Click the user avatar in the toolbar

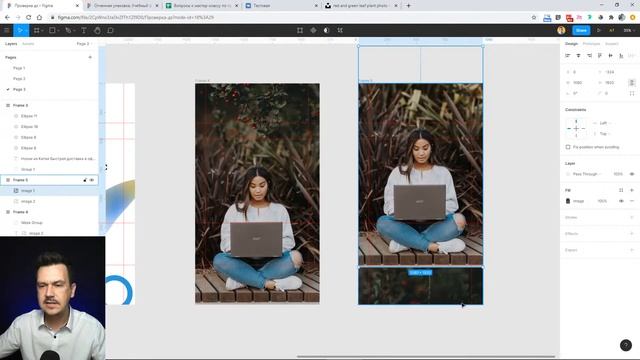(561, 30)
